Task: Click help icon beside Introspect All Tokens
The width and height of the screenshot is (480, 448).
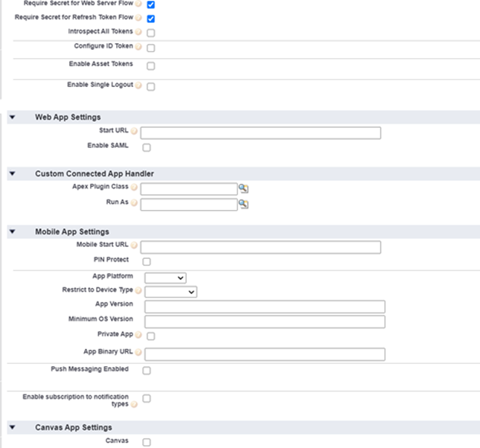Action: coord(138,33)
